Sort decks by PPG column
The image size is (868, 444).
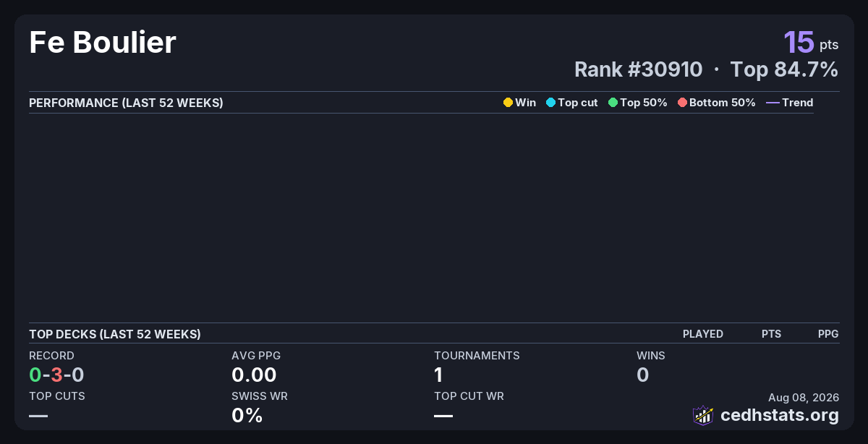pyautogui.click(x=828, y=334)
